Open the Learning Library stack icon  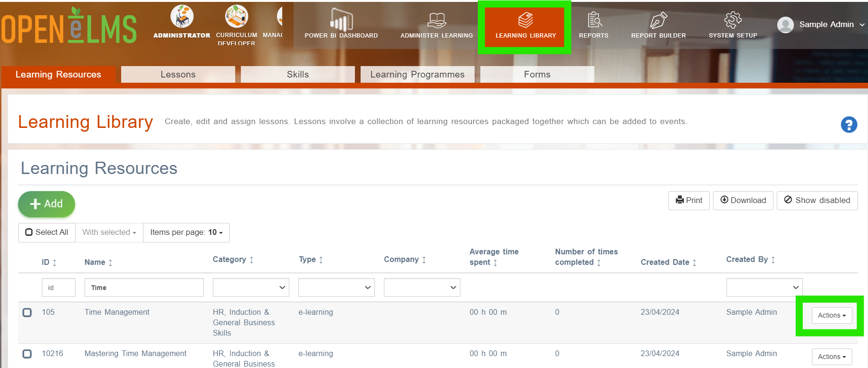pos(525,20)
